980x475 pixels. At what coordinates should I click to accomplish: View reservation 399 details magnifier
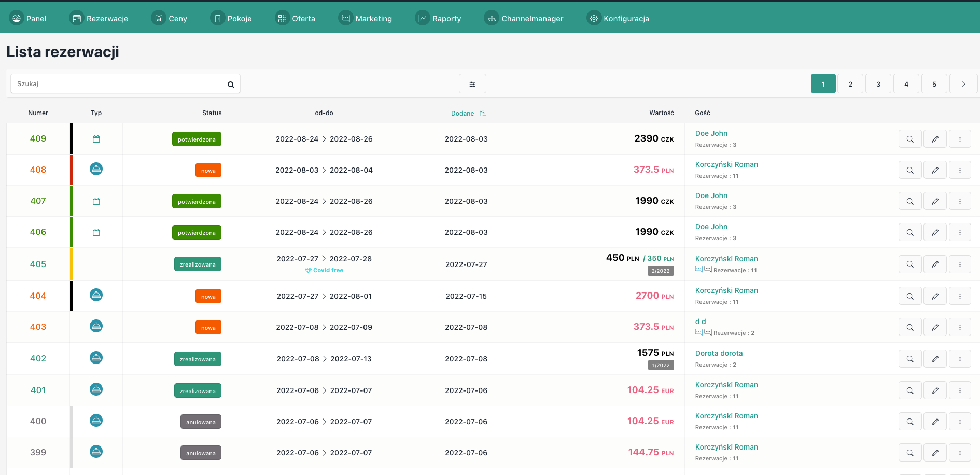tap(910, 453)
